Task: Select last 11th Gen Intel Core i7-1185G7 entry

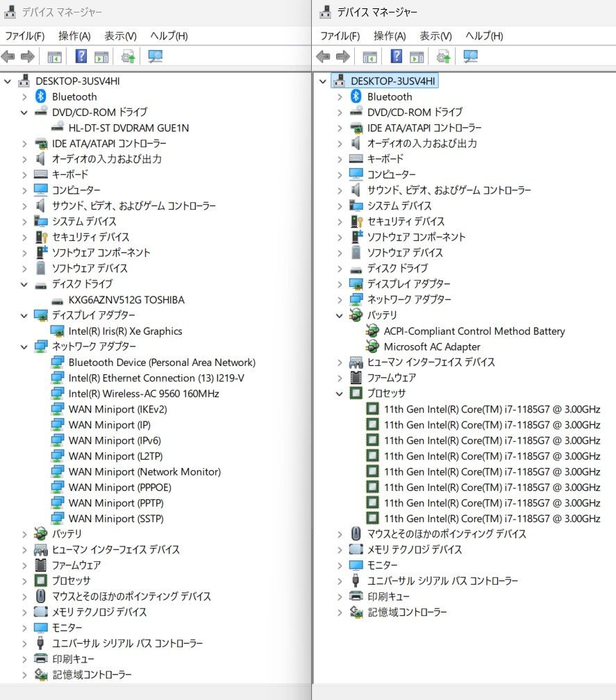Action: (492, 519)
